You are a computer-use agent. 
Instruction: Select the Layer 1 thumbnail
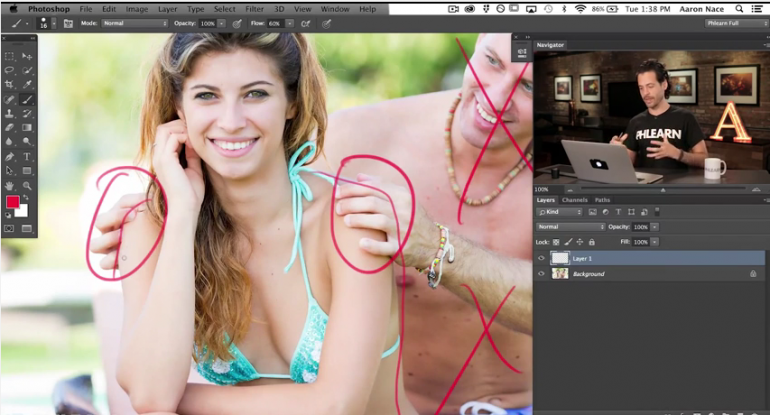click(x=560, y=258)
